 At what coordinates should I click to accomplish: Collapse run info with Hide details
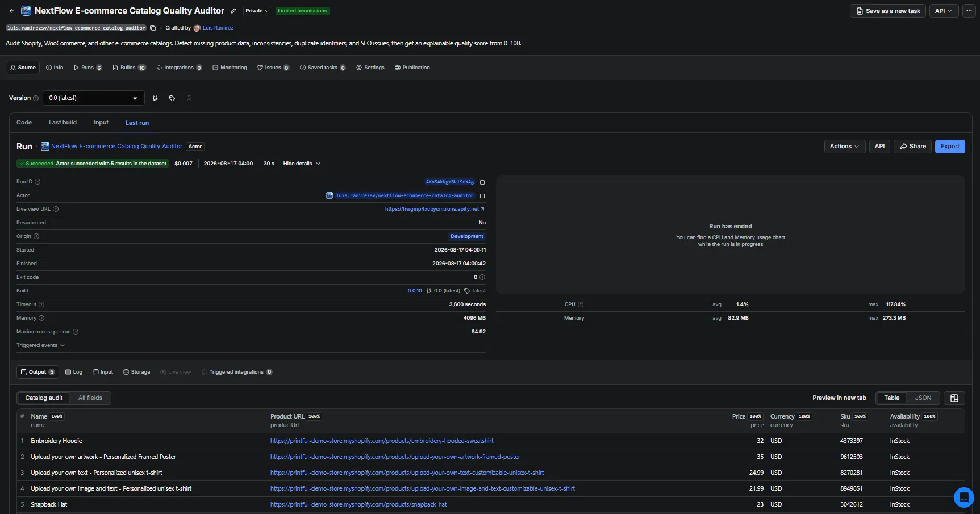[x=302, y=164]
